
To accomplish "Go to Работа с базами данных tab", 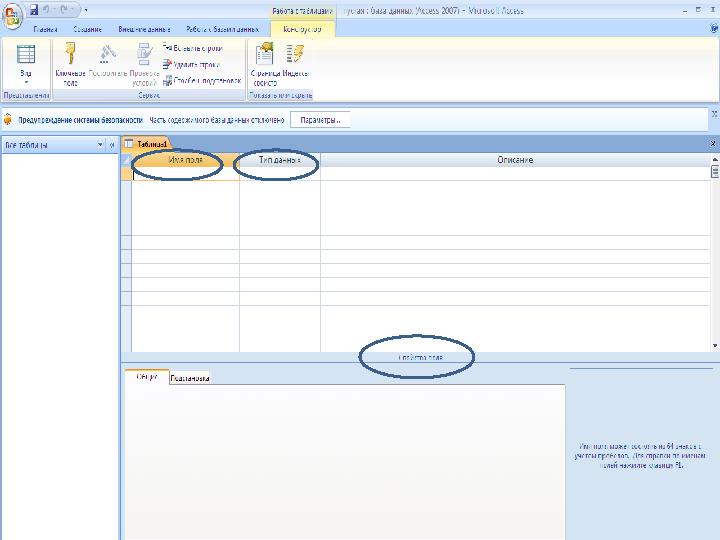I will click(x=222, y=29).
